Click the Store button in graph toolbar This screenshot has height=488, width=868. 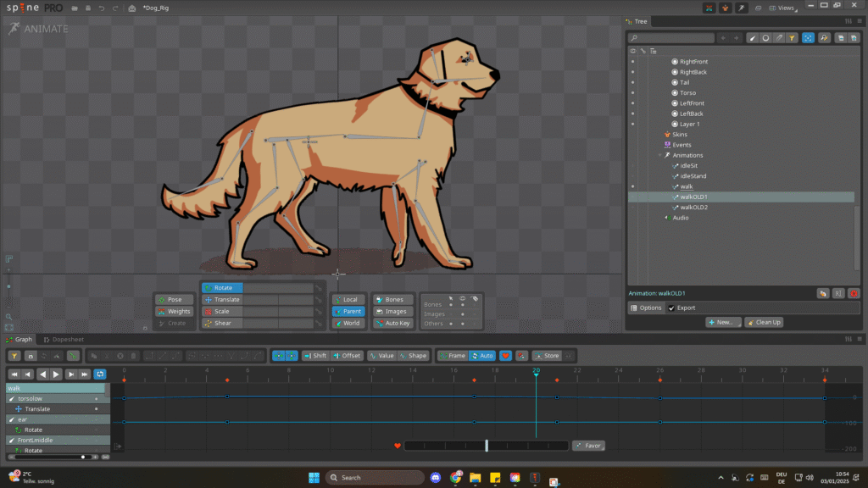pos(547,356)
